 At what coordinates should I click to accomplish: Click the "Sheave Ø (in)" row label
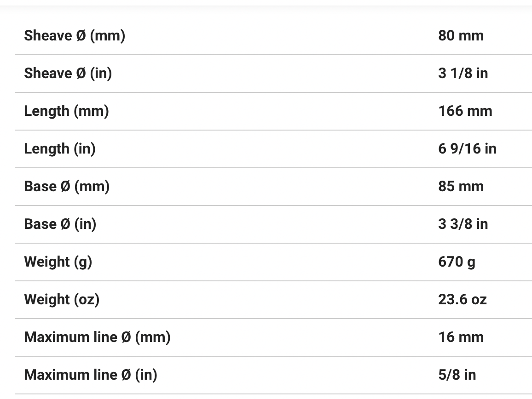[x=68, y=73]
